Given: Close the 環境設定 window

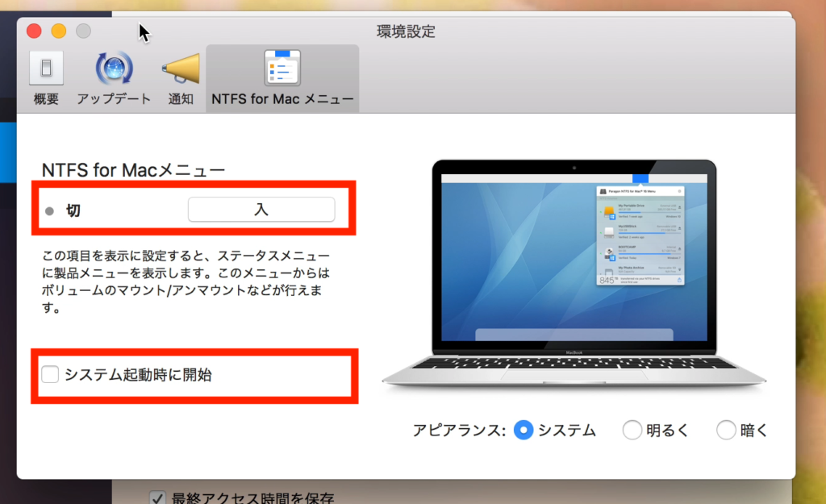Looking at the screenshot, I should pos(34,31).
